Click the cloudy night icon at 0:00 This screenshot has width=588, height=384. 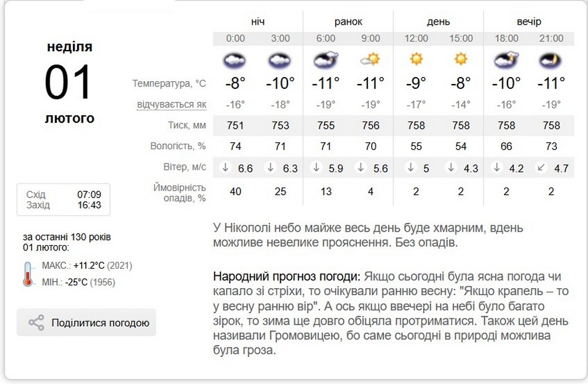[x=233, y=60]
